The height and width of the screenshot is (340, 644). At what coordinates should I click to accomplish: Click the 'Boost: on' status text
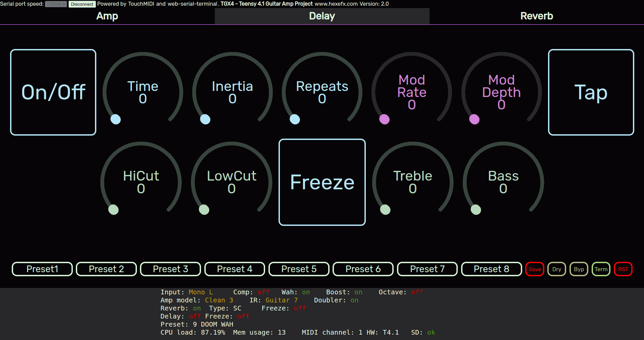click(x=344, y=292)
